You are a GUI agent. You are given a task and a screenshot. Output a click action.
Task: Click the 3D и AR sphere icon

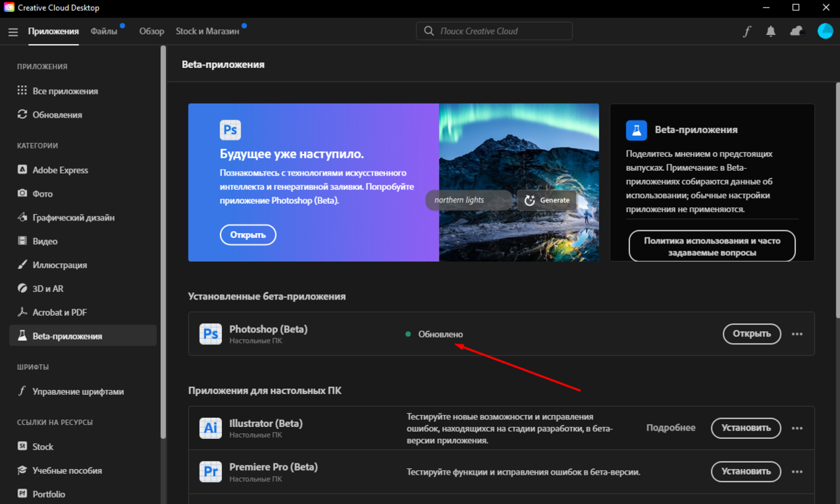22,288
